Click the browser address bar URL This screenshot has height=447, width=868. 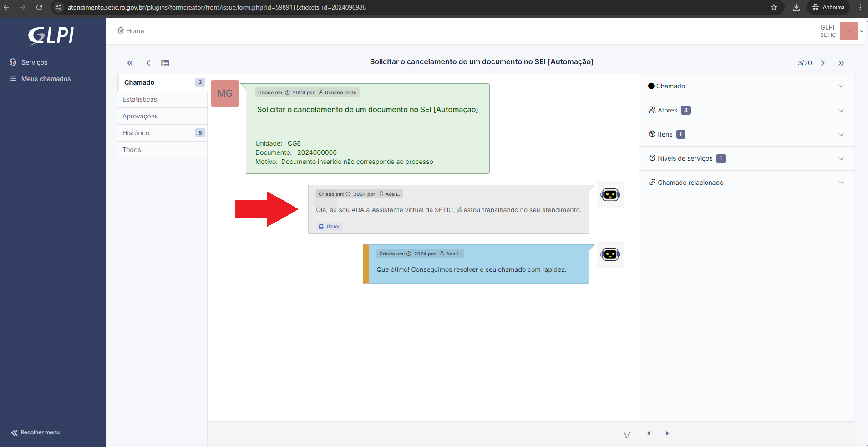click(x=216, y=7)
